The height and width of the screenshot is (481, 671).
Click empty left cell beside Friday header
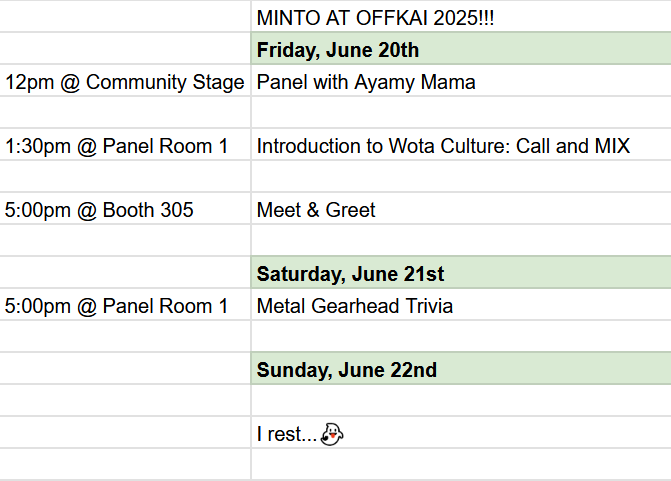pyautogui.click(x=125, y=48)
